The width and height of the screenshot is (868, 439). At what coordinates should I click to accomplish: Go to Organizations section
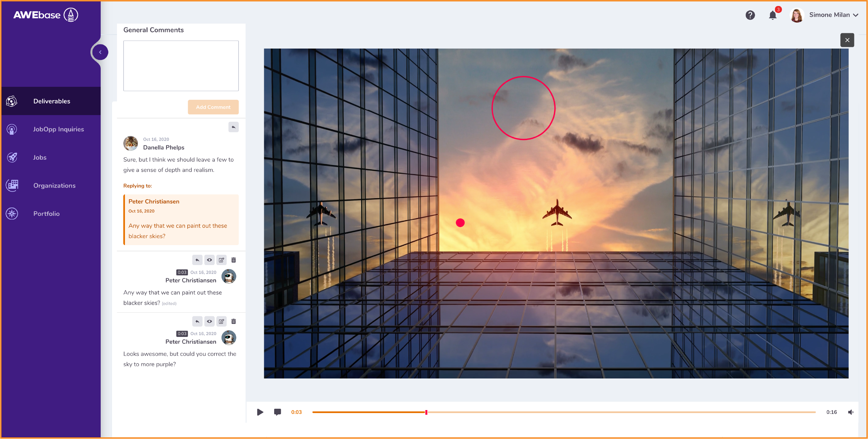coord(54,186)
